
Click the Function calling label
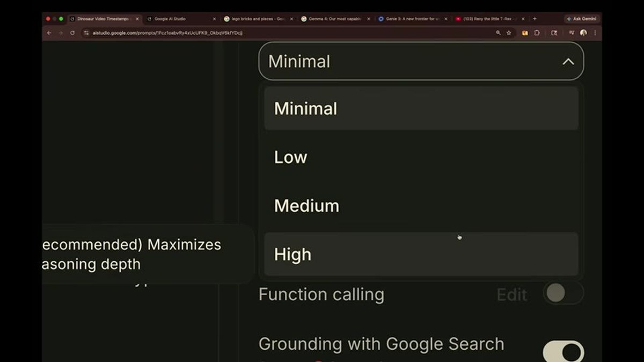pos(321,294)
